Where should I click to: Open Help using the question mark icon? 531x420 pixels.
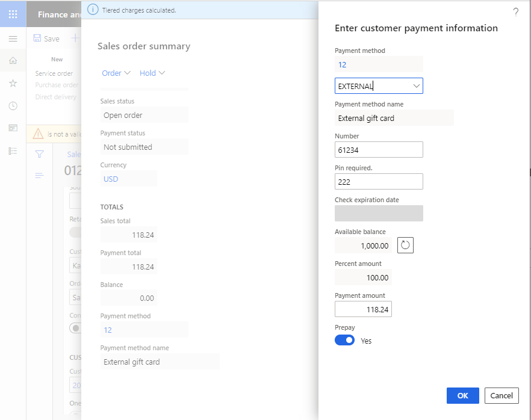(516, 12)
